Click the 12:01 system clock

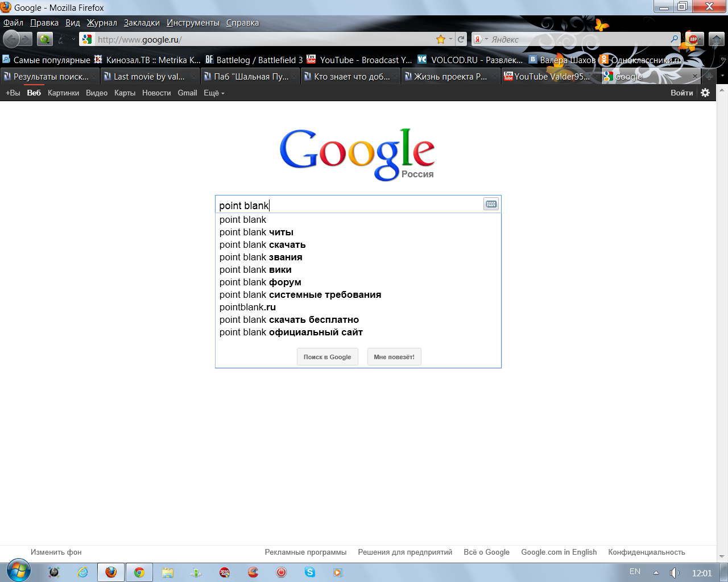(702, 573)
